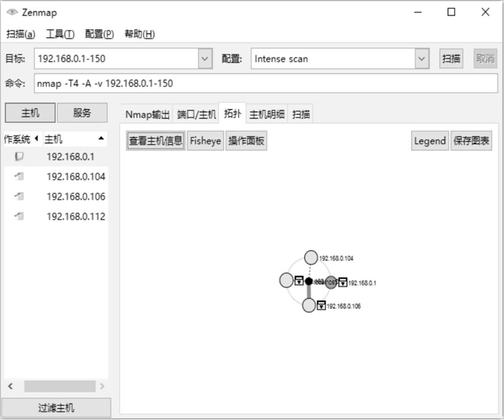Toggle the Fisheye button
The width and height of the screenshot is (504, 420).
click(x=205, y=141)
